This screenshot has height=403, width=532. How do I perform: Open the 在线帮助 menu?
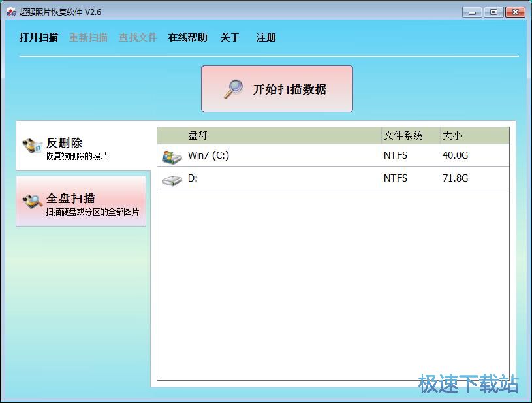[x=187, y=37]
